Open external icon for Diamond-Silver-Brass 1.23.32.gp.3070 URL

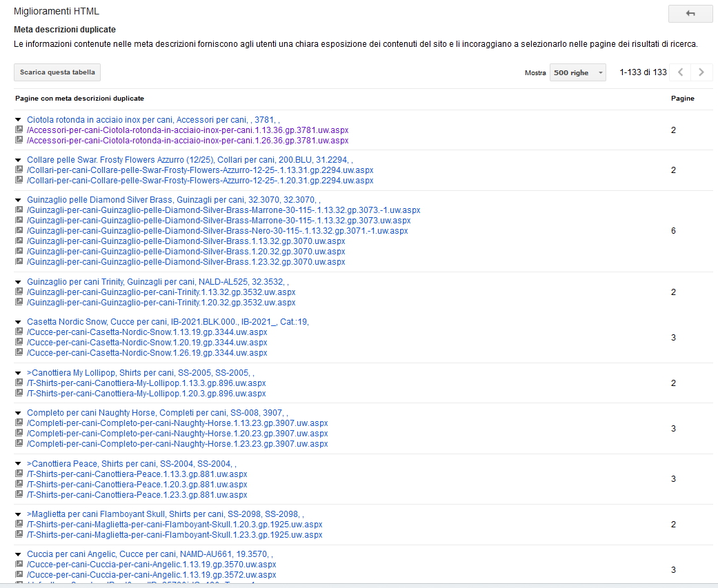coord(19,261)
